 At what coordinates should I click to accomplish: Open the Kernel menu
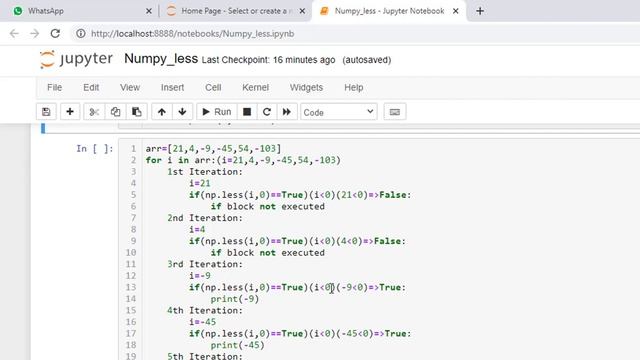coord(256,87)
